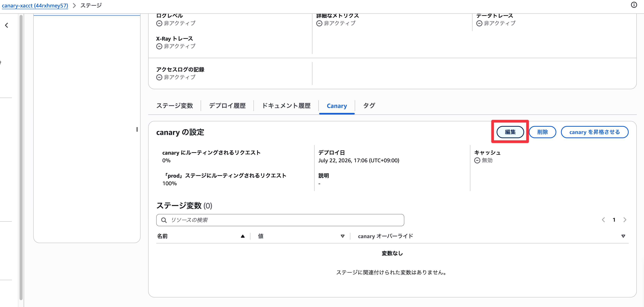Click the canary の設定 heading
The width and height of the screenshot is (644, 307).
point(180,132)
